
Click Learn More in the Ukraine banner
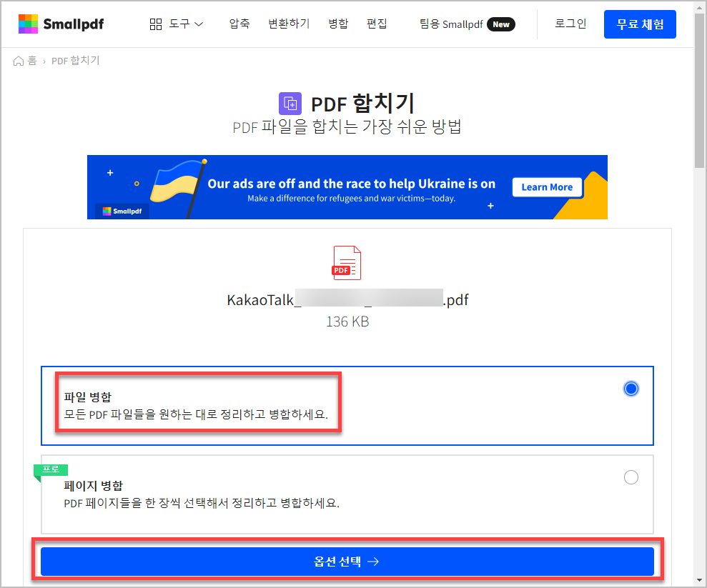(x=547, y=186)
